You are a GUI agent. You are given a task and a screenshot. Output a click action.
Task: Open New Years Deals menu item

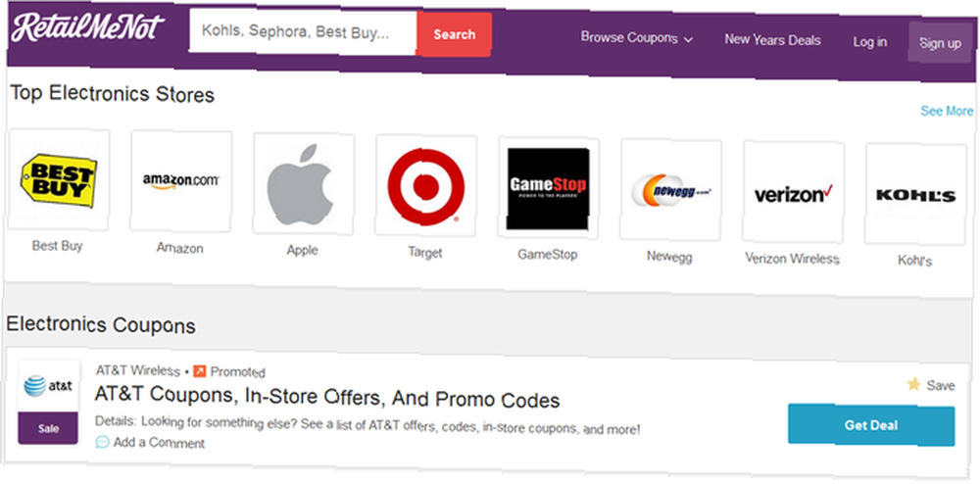click(772, 40)
